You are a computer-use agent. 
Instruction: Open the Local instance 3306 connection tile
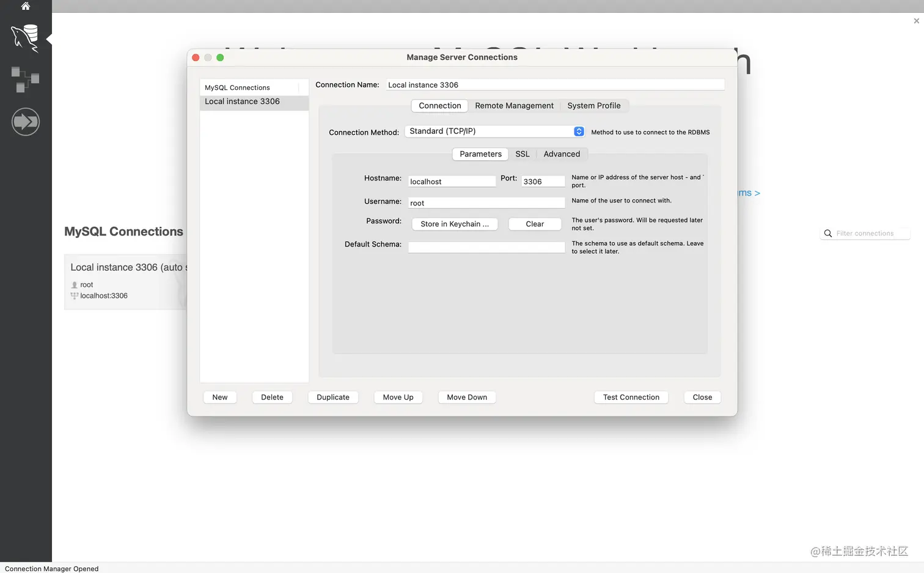(126, 282)
